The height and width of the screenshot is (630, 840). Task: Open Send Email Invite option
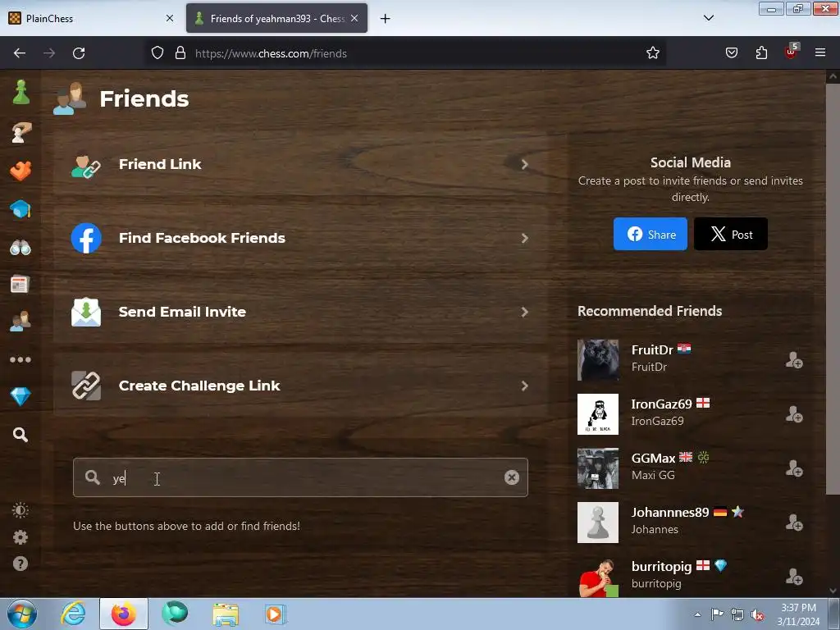(300, 313)
